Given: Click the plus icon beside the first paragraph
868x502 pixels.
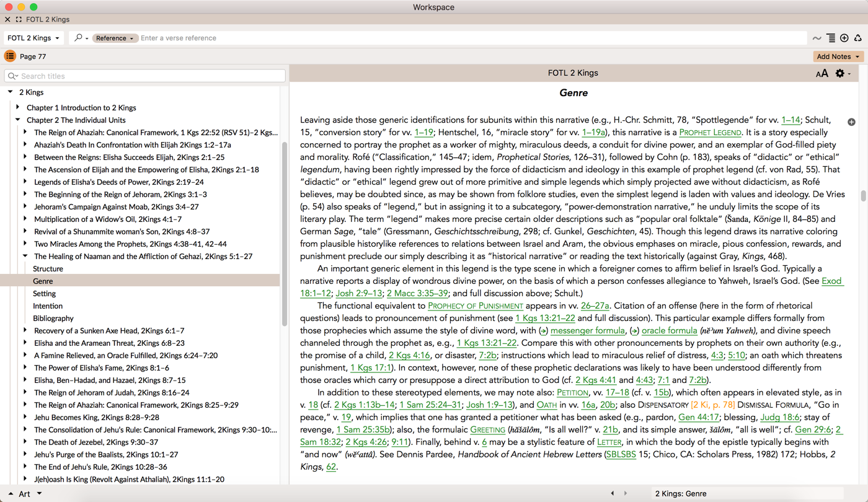Looking at the screenshot, I should click(851, 122).
